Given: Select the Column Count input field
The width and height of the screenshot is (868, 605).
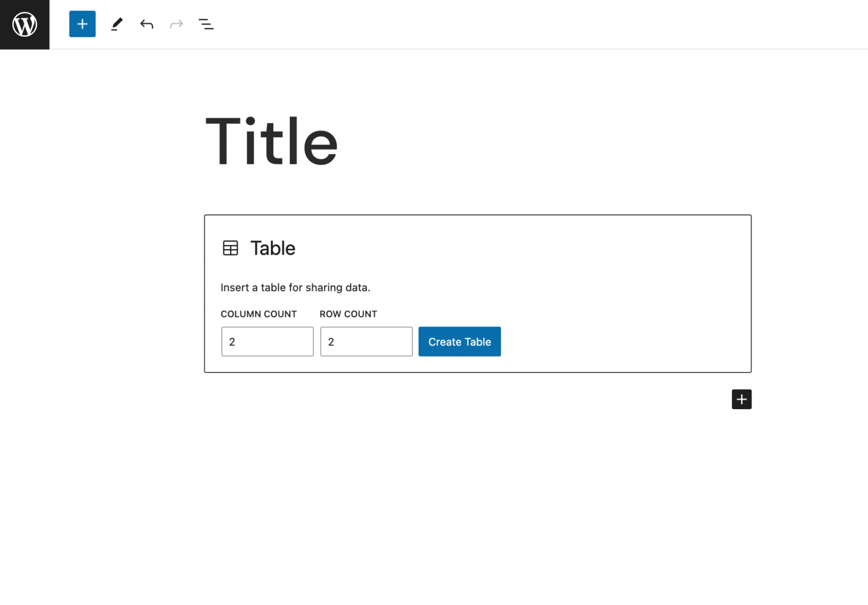Looking at the screenshot, I should (x=267, y=342).
